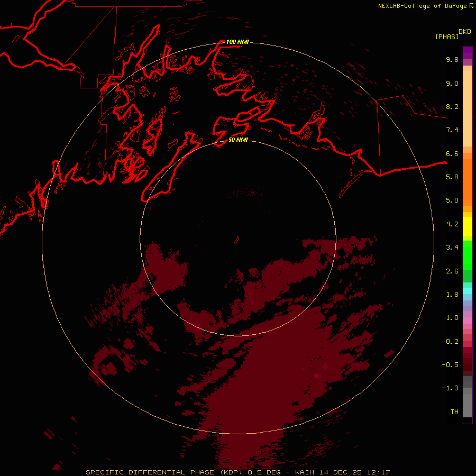Click the KAIH radar site identifier
The height and width of the screenshot is (476, 476).
click(x=305, y=472)
